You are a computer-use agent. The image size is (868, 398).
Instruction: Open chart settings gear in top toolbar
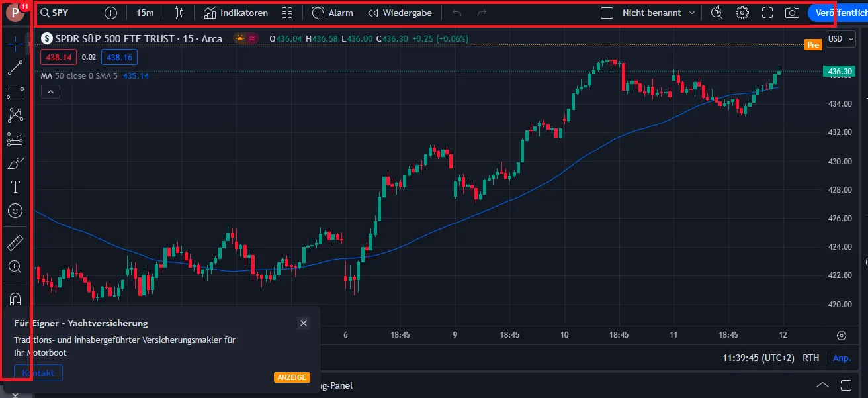pyautogui.click(x=742, y=13)
